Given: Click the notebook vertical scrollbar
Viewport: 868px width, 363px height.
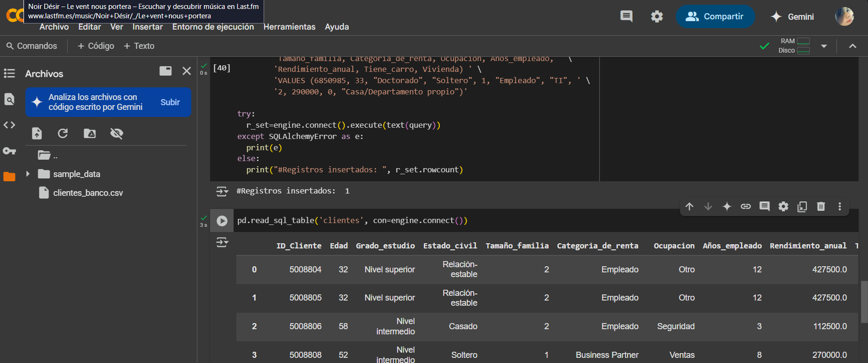Looking at the screenshot, I should (864, 301).
